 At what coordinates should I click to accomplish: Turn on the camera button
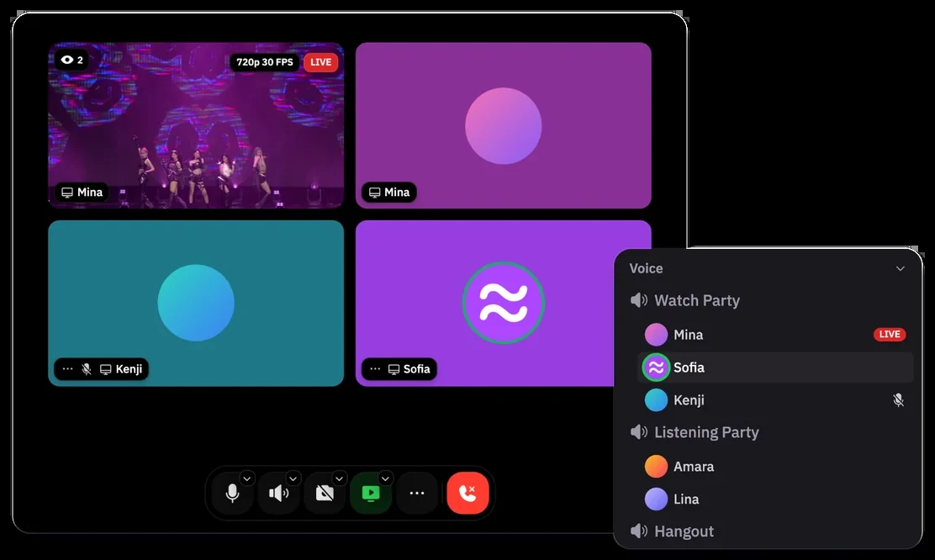point(325,494)
